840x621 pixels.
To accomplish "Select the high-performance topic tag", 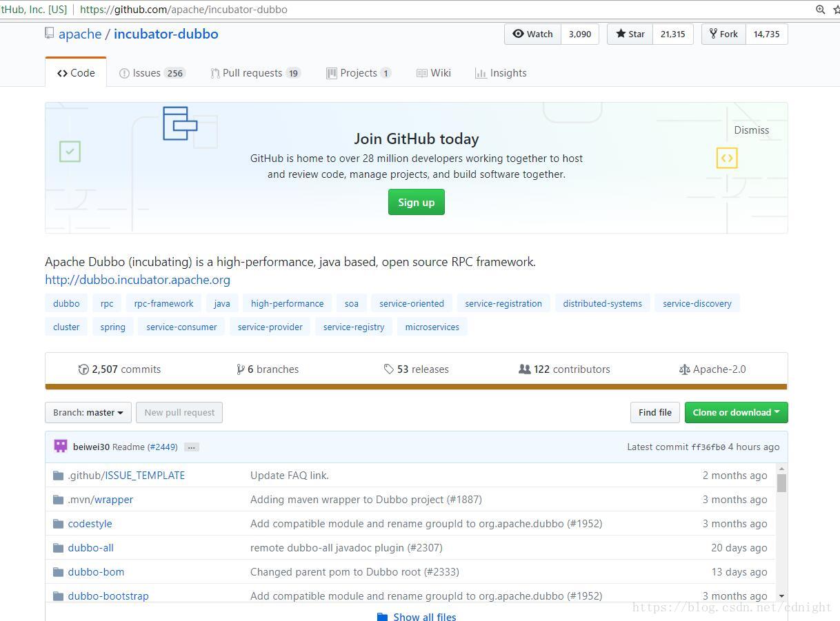I will 287,303.
